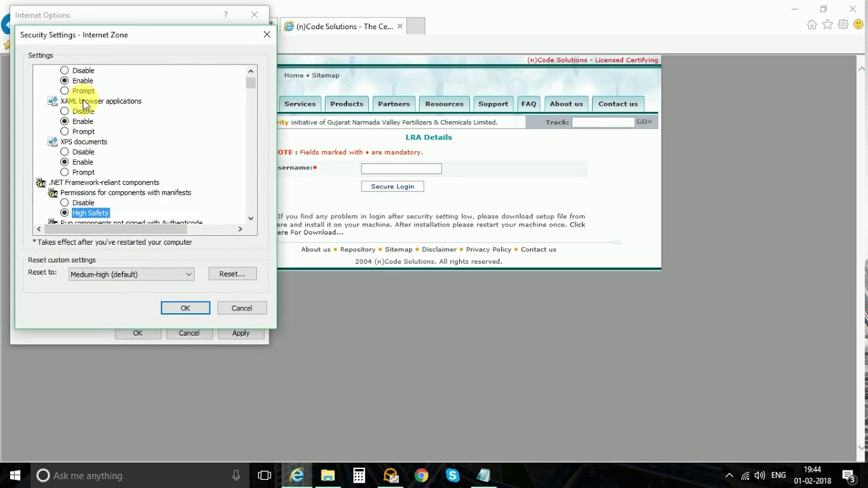This screenshot has width=868, height=488.
Task: Select Prompt under XPS documents
Action: (x=65, y=172)
